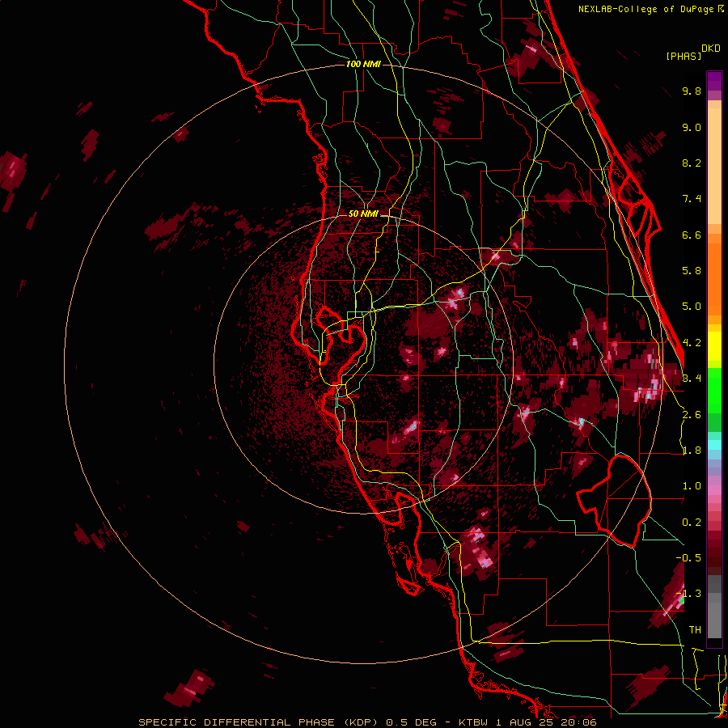The height and width of the screenshot is (728, 728).
Task: Pick the purple segment at the color bar top
Action: pos(714,81)
